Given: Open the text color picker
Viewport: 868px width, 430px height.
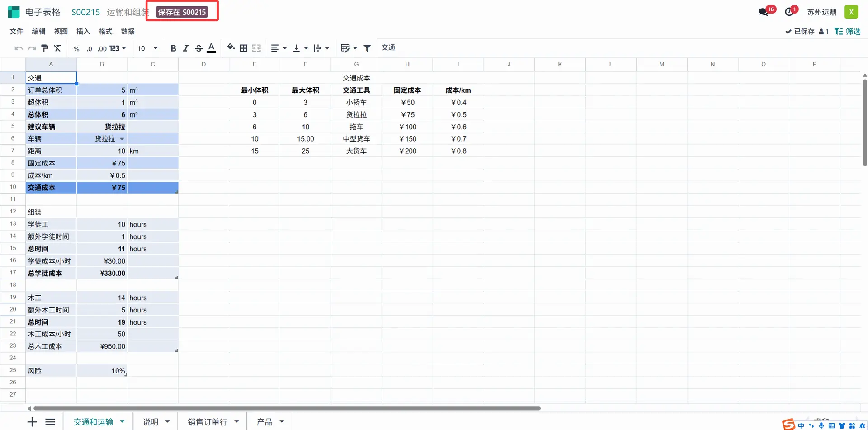Looking at the screenshot, I should click(211, 48).
